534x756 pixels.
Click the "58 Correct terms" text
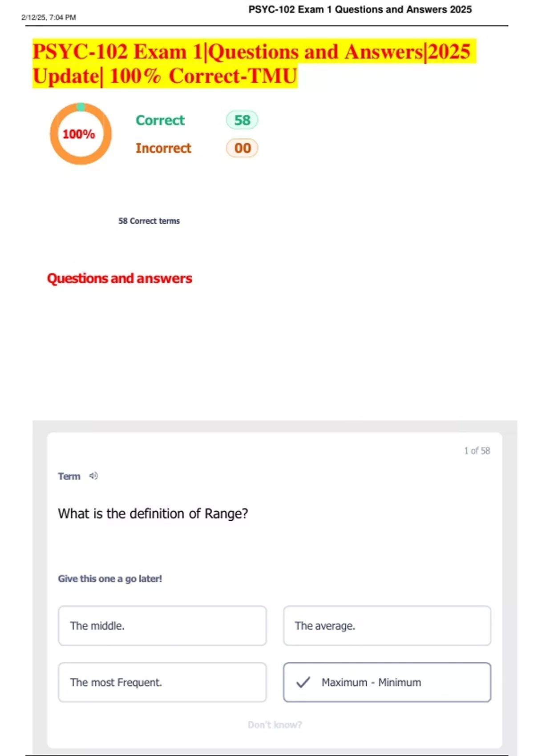click(149, 221)
